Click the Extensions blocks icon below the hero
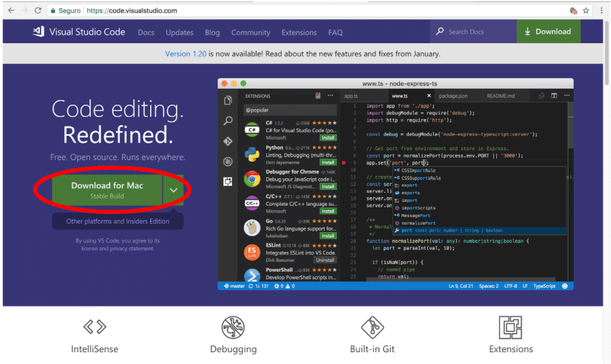 511,327
